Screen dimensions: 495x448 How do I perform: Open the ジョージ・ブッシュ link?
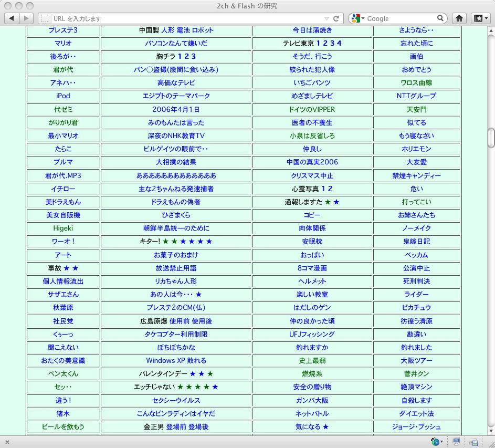click(416, 427)
